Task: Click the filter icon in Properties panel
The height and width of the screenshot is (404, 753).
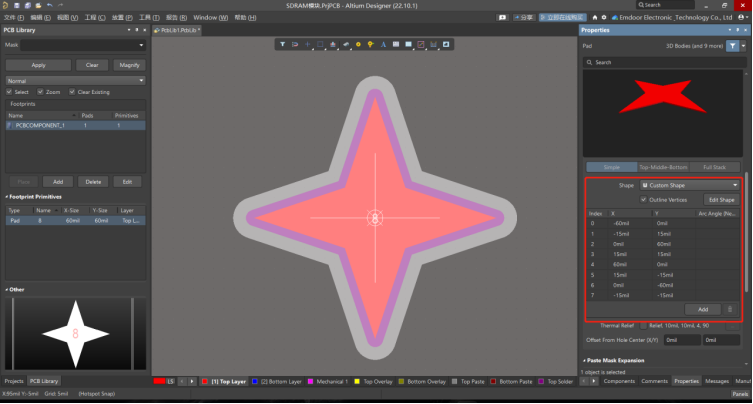Action: tap(733, 46)
